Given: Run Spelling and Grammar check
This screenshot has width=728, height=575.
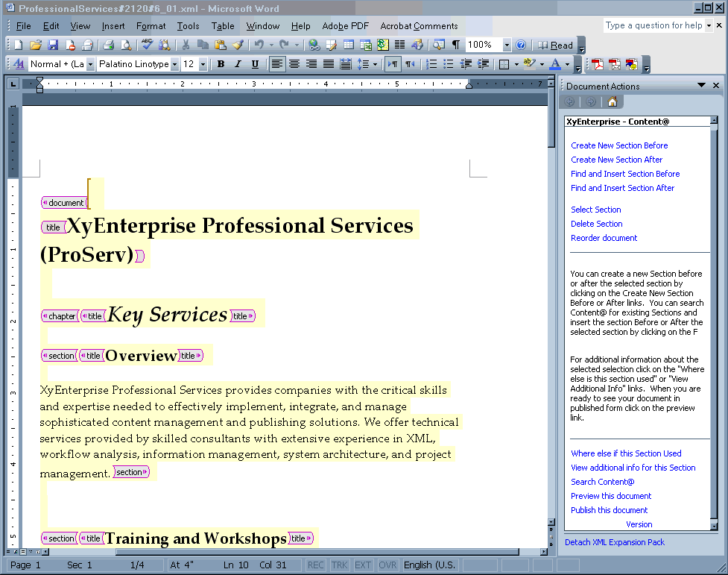Looking at the screenshot, I should [148, 45].
